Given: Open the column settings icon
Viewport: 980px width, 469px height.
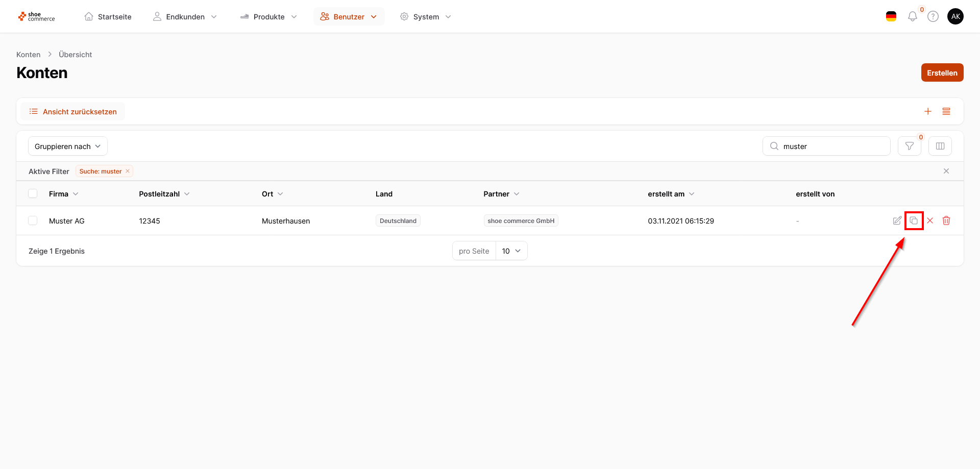Looking at the screenshot, I should [940, 146].
